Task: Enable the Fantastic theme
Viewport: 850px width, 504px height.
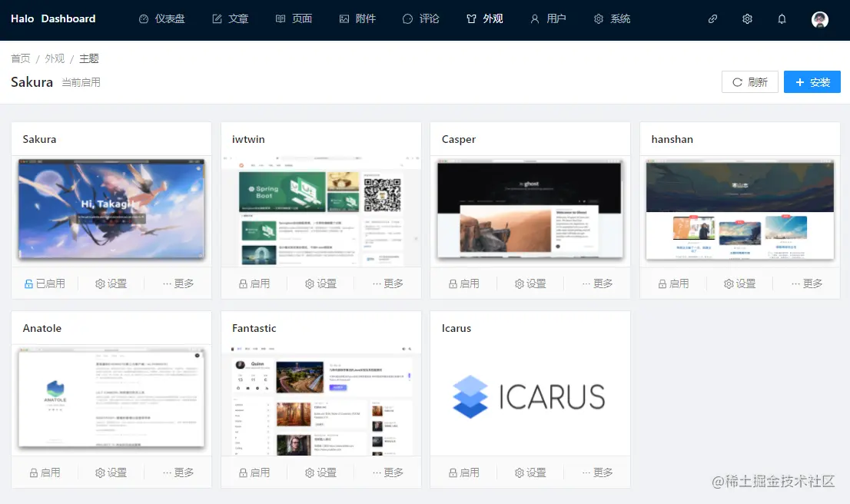Action: 254,472
